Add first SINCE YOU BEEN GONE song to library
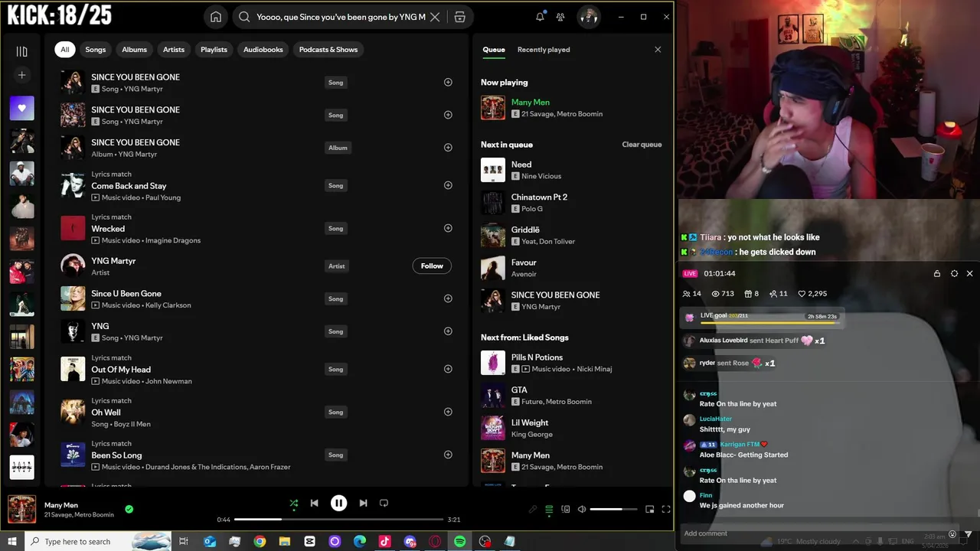This screenshot has width=980, height=551. pyautogui.click(x=448, y=82)
